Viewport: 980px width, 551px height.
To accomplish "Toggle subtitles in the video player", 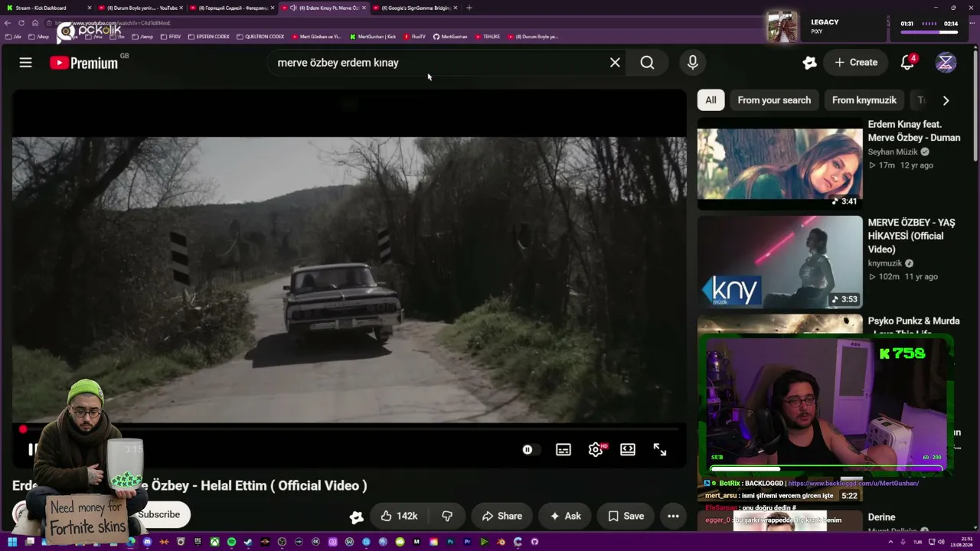I will pyautogui.click(x=563, y=450).
